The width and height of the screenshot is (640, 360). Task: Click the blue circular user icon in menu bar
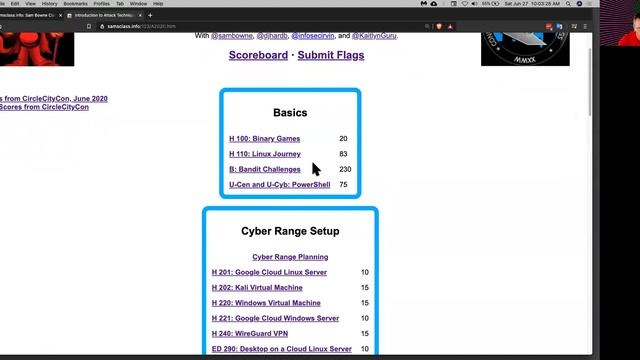pyautogui.click(x=579, y=4)
